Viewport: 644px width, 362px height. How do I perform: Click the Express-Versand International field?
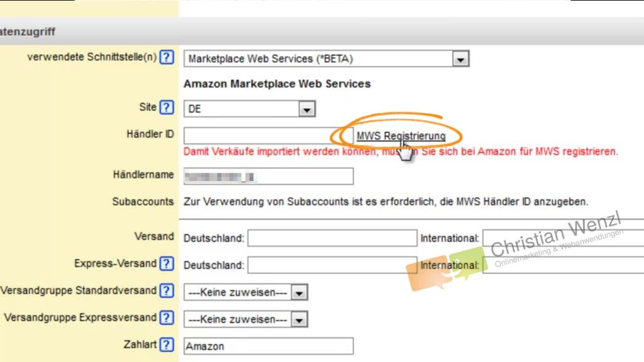[563, 265]
